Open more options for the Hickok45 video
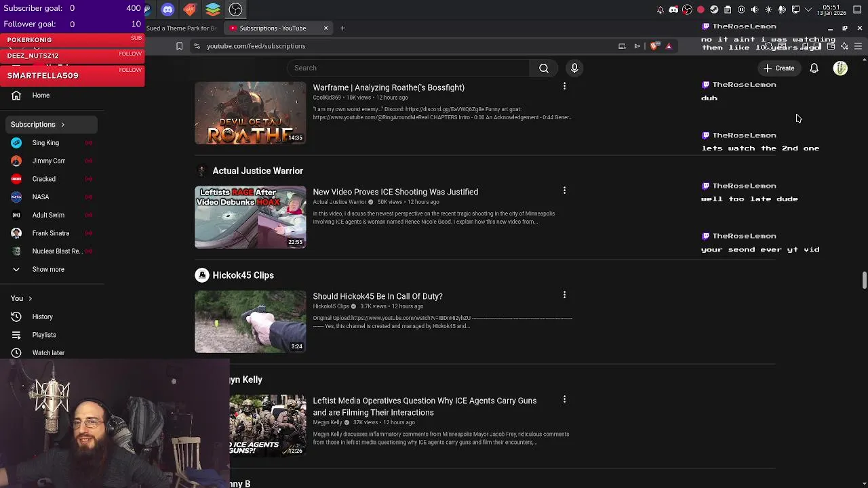Screen dimensions: 868x488 [x=564, y=295]
